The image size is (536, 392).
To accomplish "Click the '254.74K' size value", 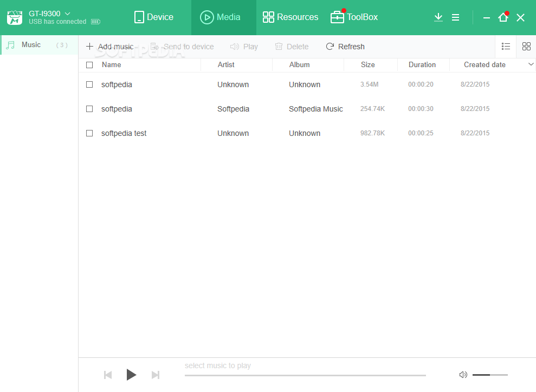I will (373, 109).
